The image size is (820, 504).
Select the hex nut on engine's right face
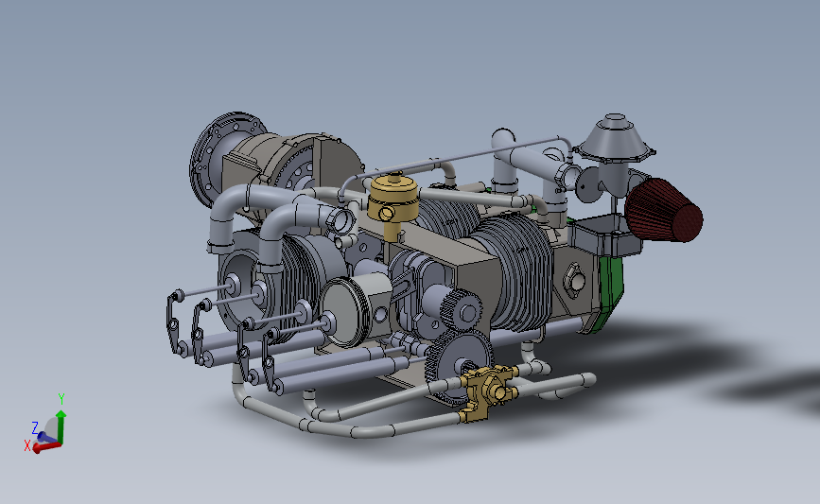tap(574, 281)
